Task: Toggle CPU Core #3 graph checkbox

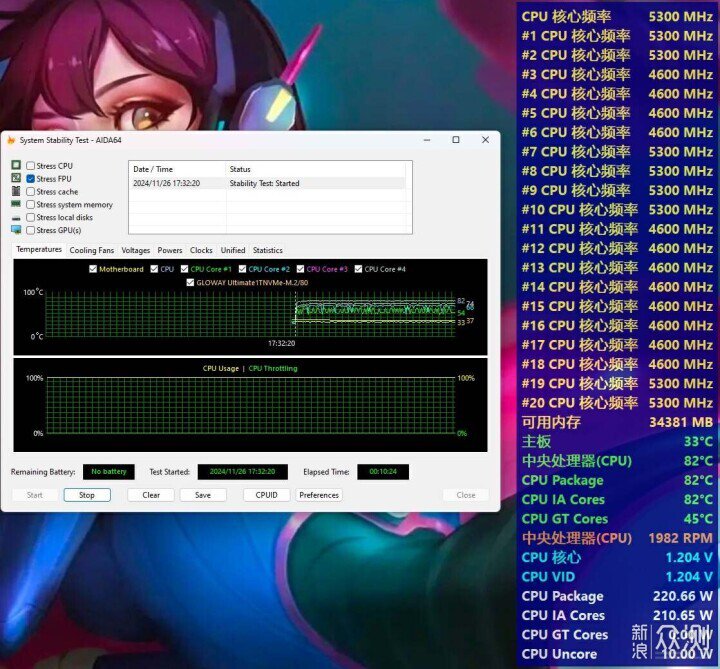Action: point(300,269)
